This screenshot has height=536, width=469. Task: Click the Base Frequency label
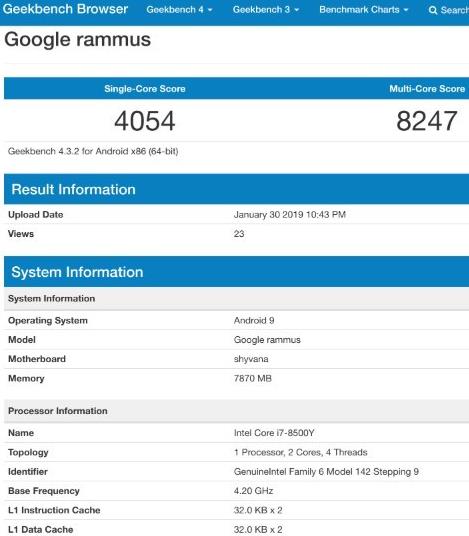point(44,491)
